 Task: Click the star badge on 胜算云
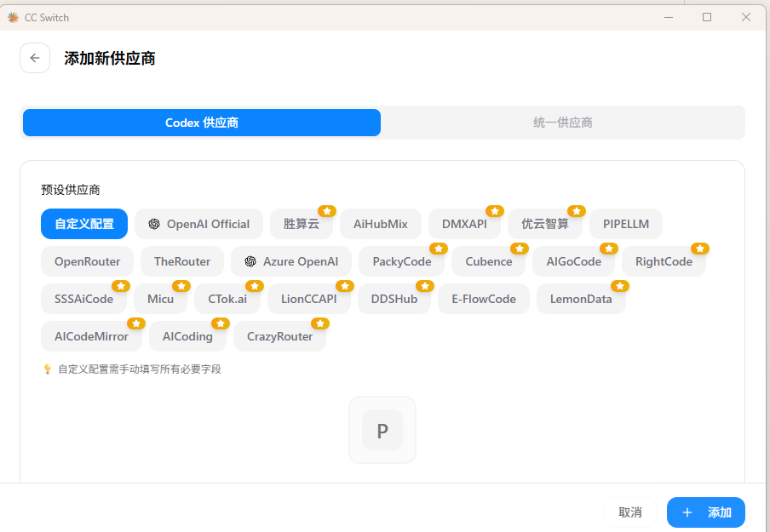(x=327, y=211)
